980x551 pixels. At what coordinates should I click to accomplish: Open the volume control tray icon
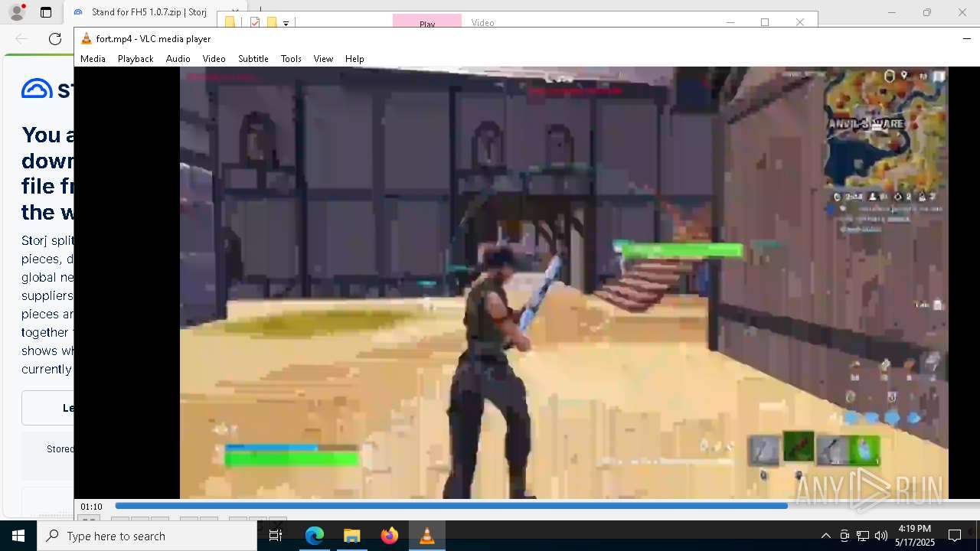881,536
